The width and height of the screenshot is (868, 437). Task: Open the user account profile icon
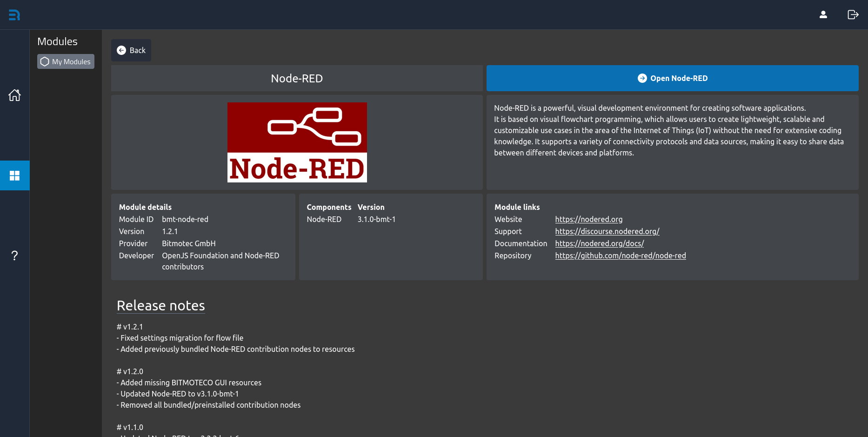pos(823,15)
